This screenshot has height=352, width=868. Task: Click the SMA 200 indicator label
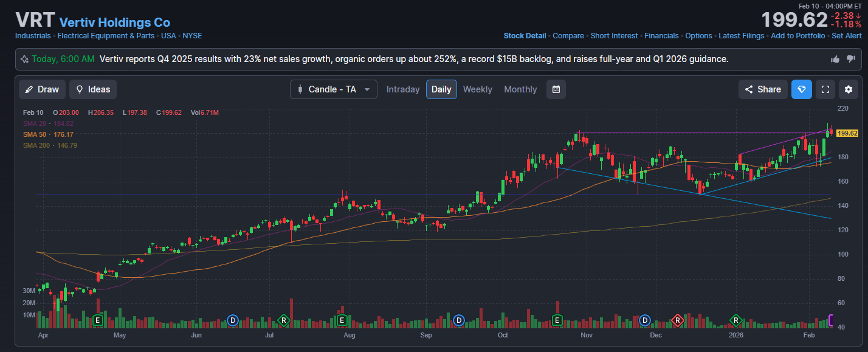[50, 145]
